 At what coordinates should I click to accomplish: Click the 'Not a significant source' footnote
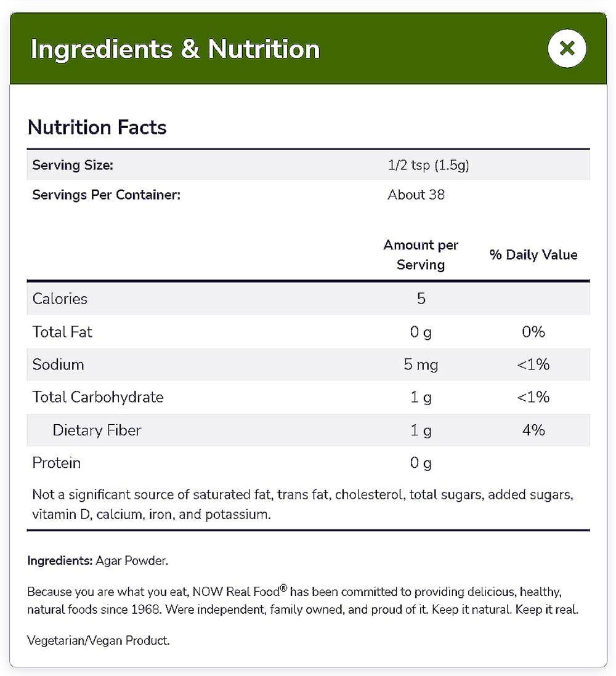(303, 504)
